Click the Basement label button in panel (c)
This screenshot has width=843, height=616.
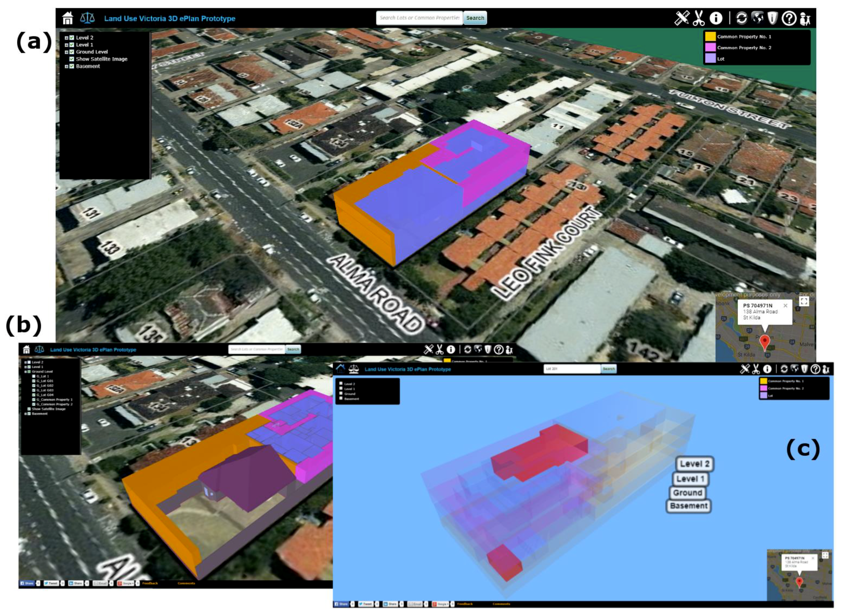coord(688,506)
